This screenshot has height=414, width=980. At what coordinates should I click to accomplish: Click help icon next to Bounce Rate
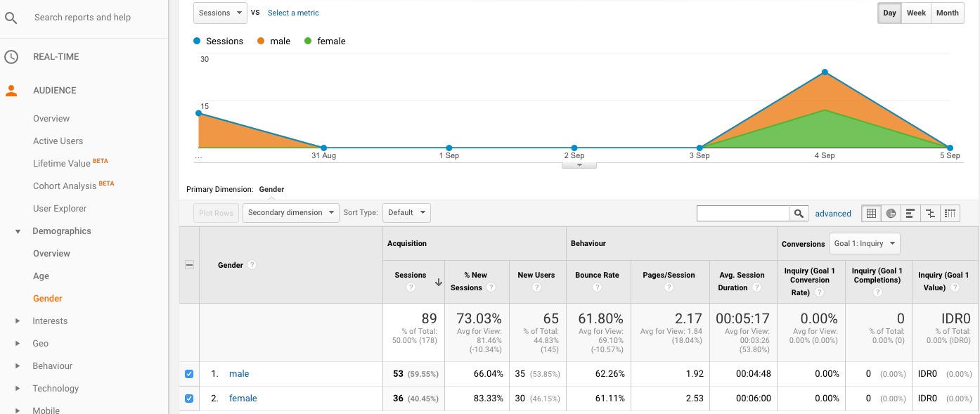tap(597, 287)
